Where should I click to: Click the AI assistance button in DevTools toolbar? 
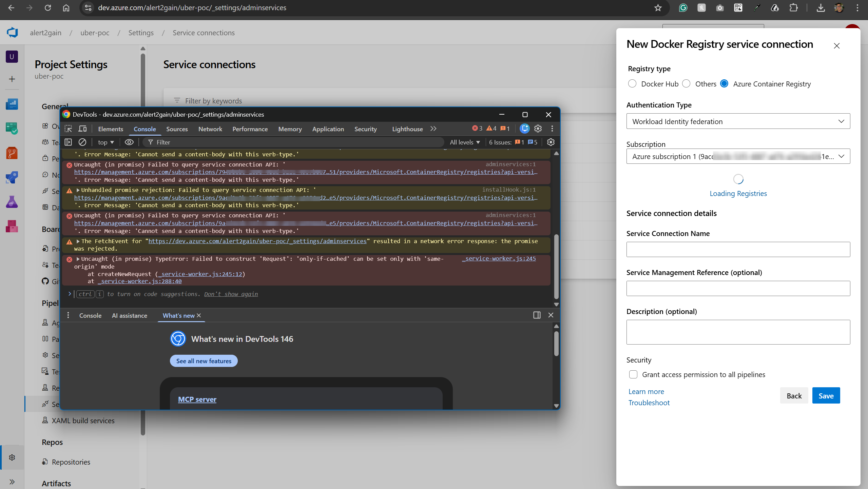click(x=525, y=129)
